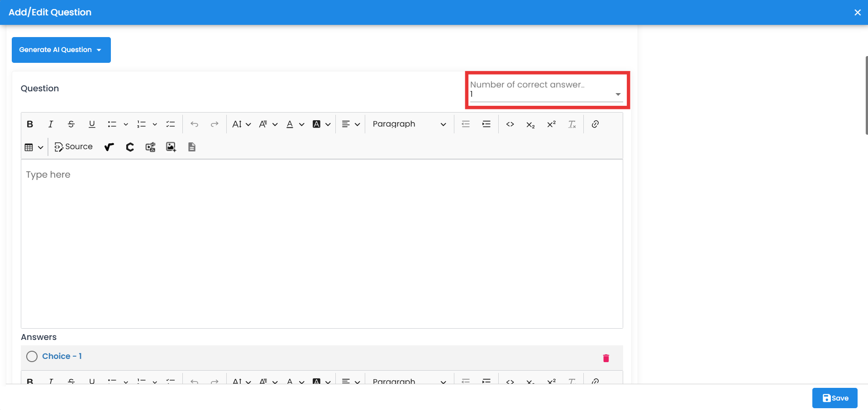Delete Choice - 1 with the trash icon
This screenshot has width=868, height=410.
tap(606, 358)
